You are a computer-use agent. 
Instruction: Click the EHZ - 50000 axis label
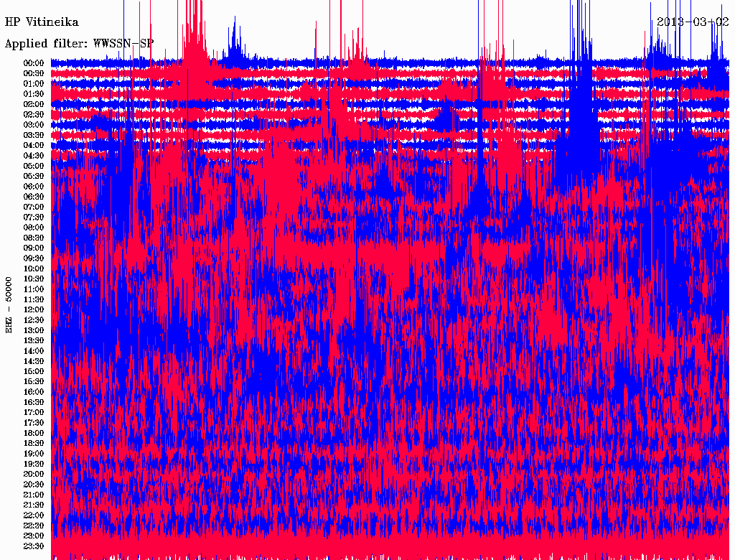pyautogui.click(x=9, y=305)
